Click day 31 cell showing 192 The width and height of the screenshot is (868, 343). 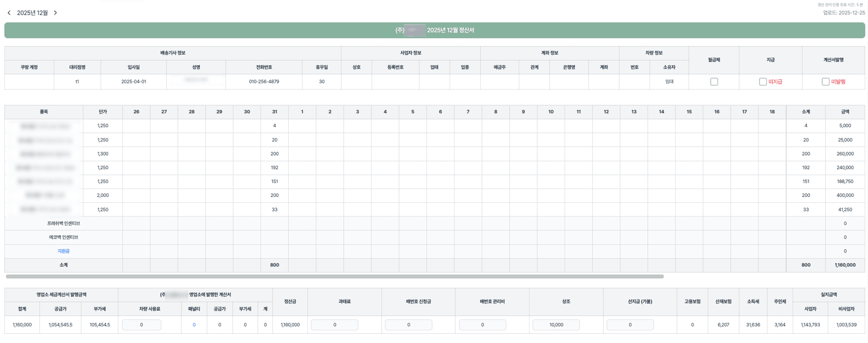[x=274, y=168]
